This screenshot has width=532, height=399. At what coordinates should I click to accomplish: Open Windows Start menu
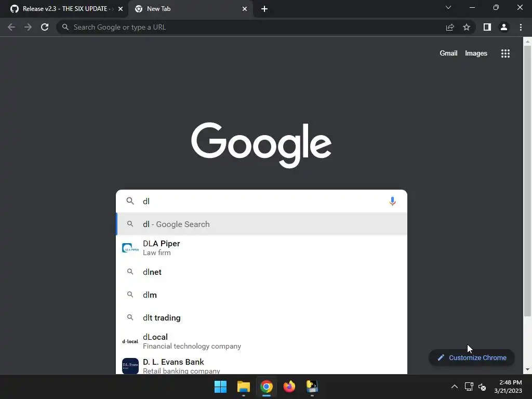[220, 387]
